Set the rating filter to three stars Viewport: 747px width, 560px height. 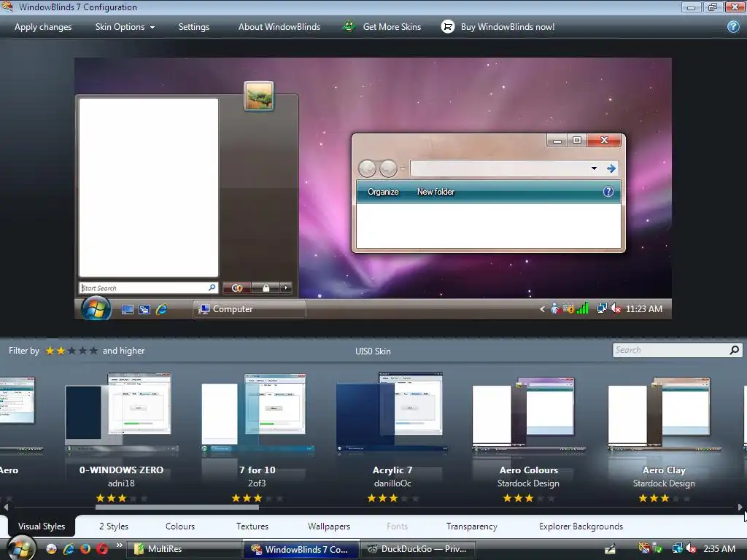72,351
